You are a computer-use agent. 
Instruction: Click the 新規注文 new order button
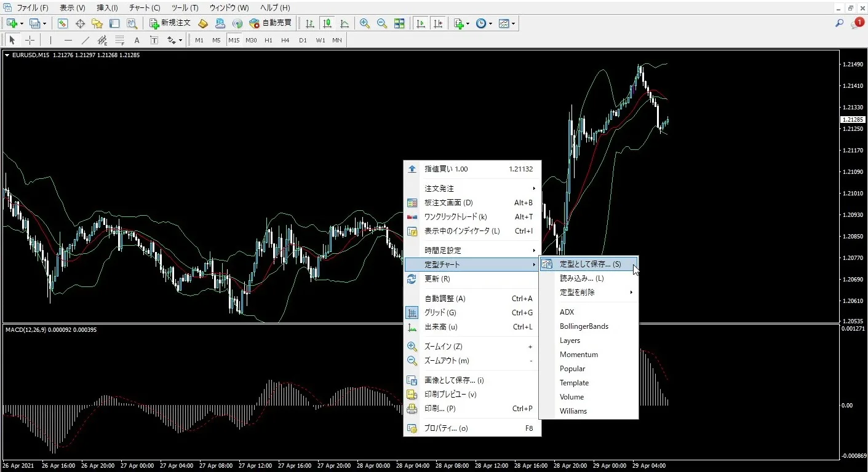pyautogui.click(x=170, y=23)
